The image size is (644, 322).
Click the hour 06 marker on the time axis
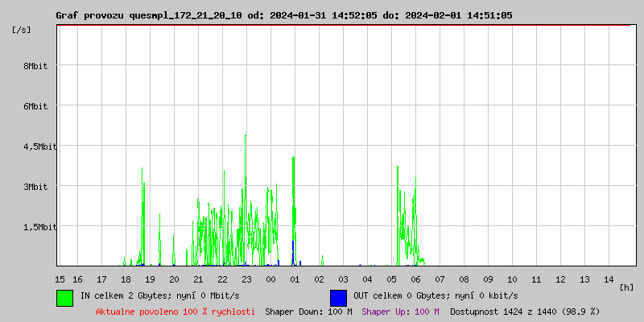415,279
